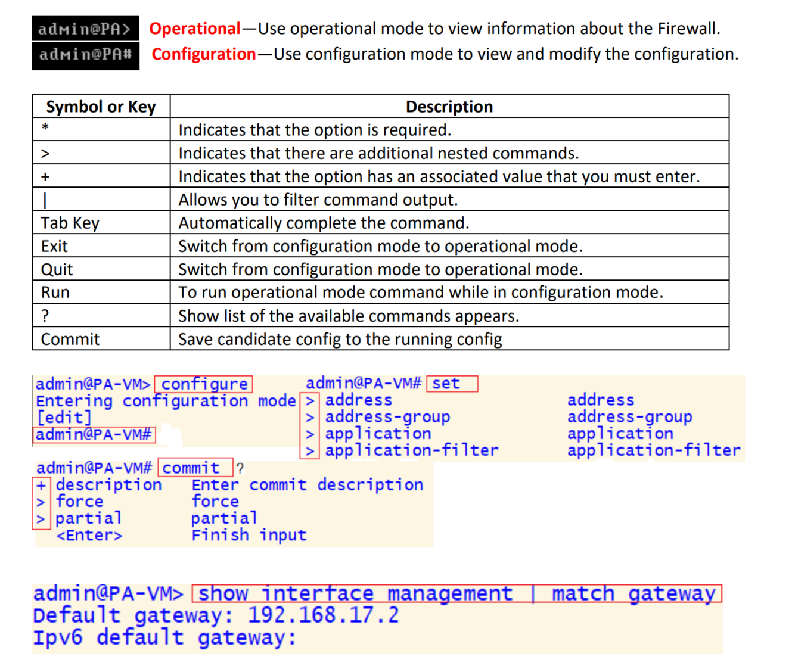Click the 'associated value that you must enter' description
Screen dimensions: 795x672
point(439,176)
